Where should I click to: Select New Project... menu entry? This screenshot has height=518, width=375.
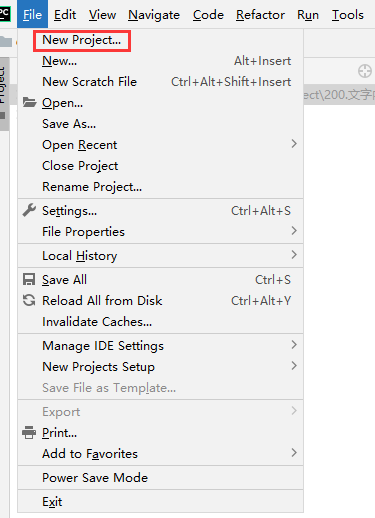coord(82,40)
